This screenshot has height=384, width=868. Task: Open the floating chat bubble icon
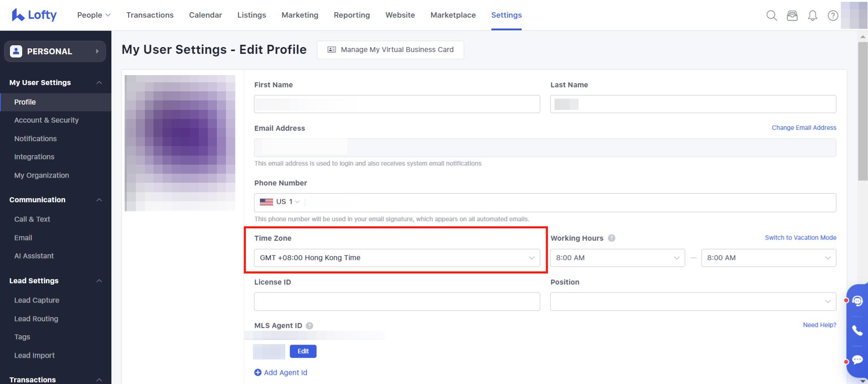point(857,360)
